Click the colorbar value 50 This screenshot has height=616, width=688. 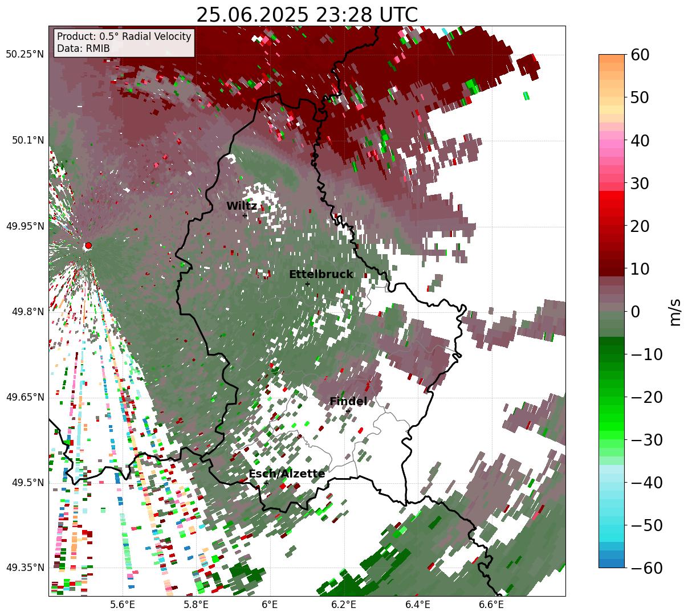(639, 97)
